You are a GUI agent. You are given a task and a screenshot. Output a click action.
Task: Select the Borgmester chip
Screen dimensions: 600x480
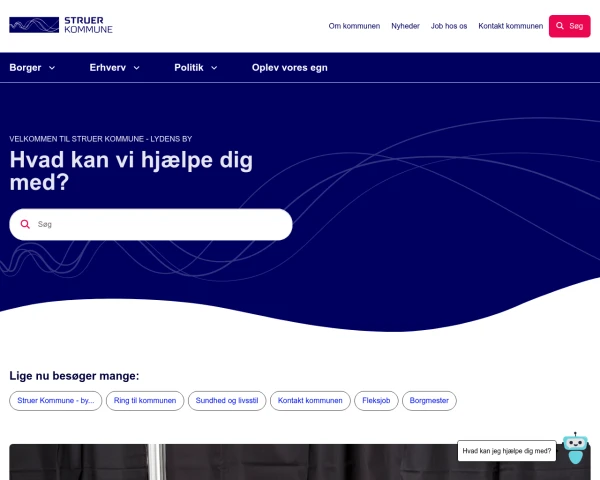click(429, 401)
